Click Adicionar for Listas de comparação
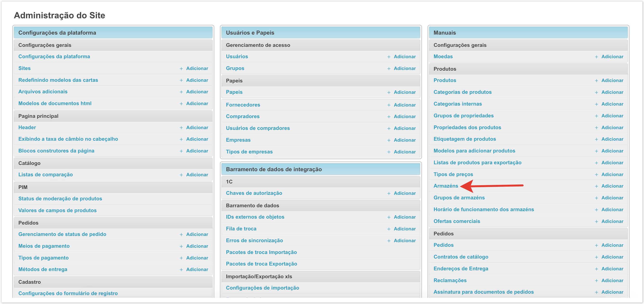 point(197,175)
